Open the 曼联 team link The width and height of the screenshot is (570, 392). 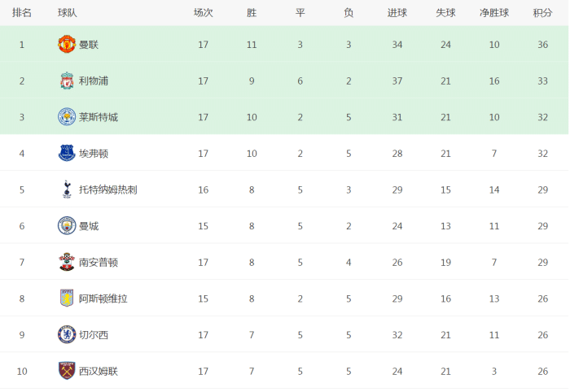pyautogui.click(x=89, y=45)
